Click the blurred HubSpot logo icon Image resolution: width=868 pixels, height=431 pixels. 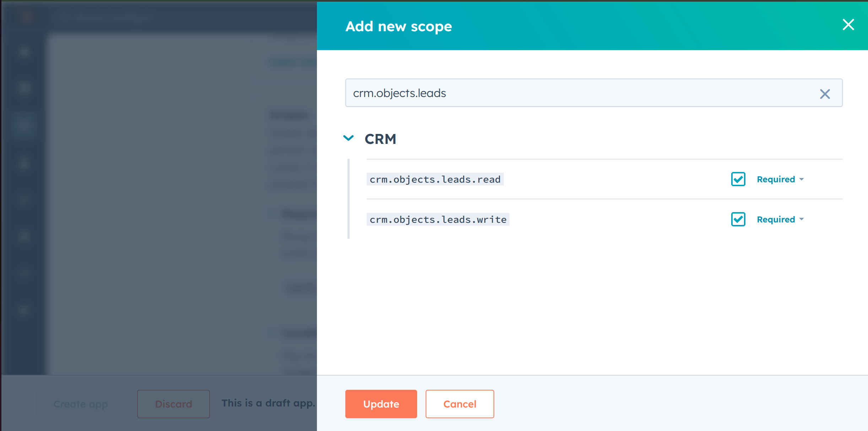pyautogui.click(x=27, y=17)
